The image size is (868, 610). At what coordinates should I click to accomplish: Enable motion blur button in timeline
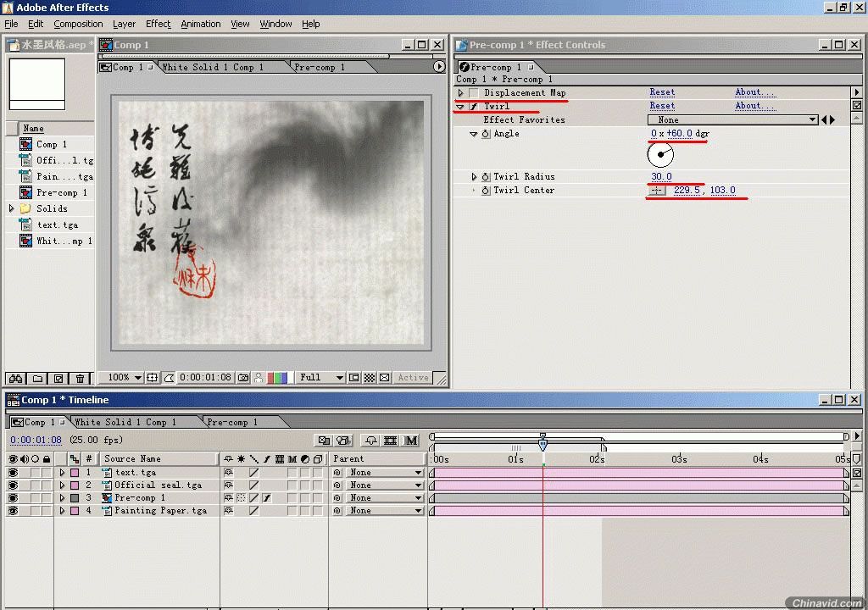(411, 441)
